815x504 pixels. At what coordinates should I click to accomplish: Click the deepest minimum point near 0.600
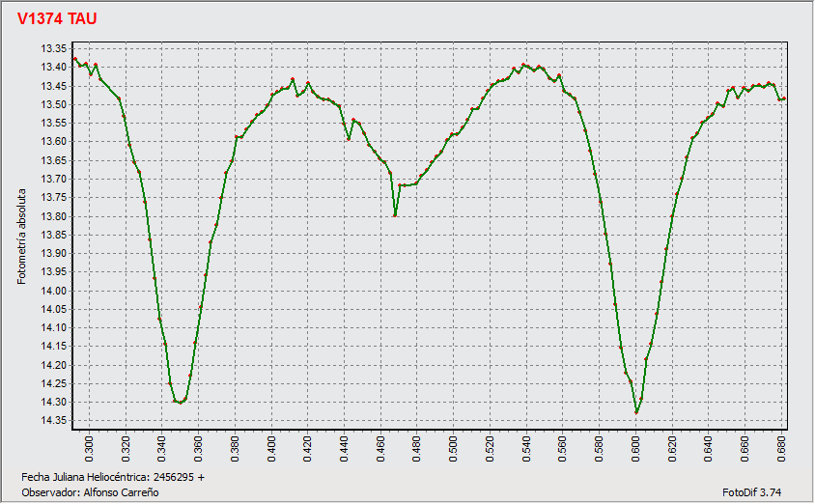pos(636,412)
